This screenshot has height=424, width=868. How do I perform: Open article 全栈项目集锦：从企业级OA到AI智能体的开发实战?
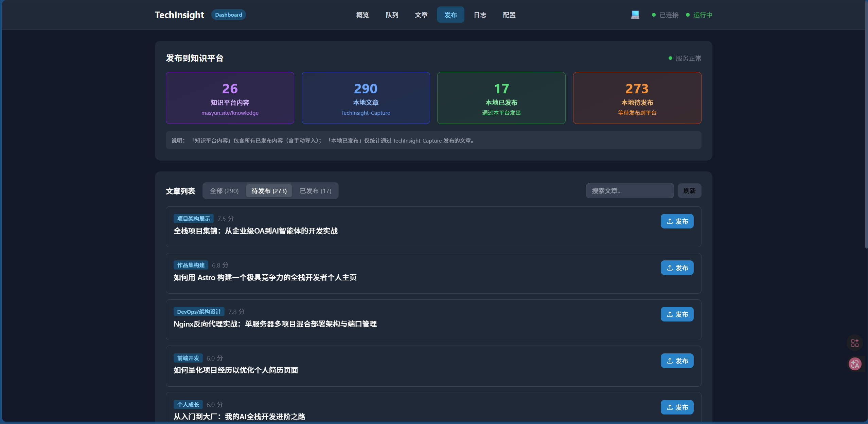pos(255,231)
